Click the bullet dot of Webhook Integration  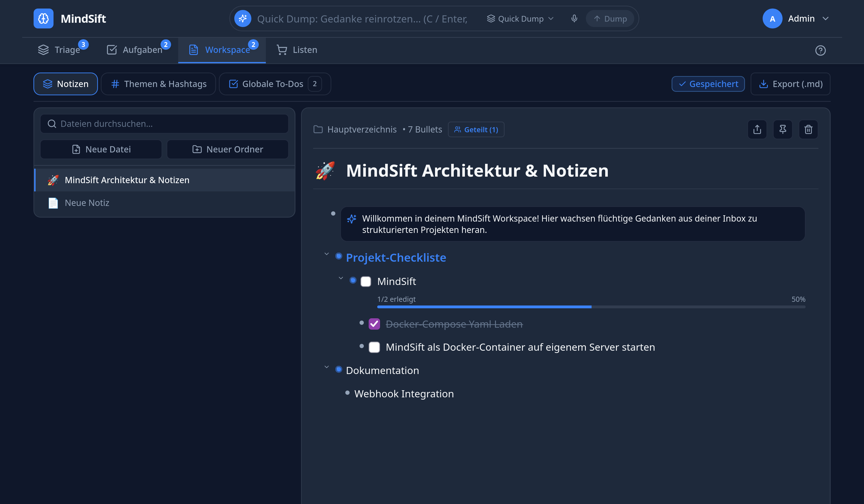[x=347, y=393]
